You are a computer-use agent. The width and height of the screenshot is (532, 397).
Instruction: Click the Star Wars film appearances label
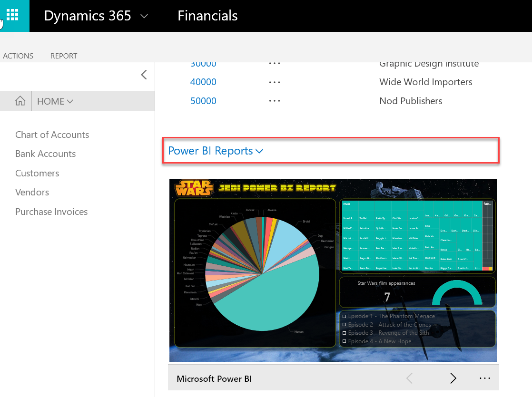coord(386,283)
